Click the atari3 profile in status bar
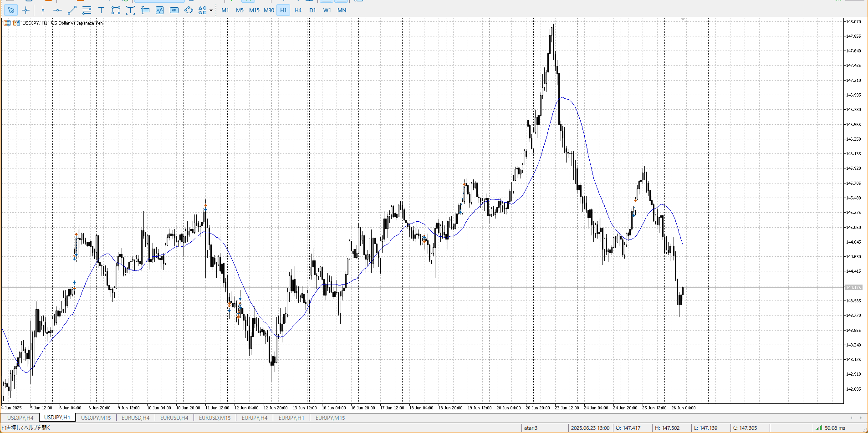The height and width of the screenshot is (433, 868). pos(531,428)
